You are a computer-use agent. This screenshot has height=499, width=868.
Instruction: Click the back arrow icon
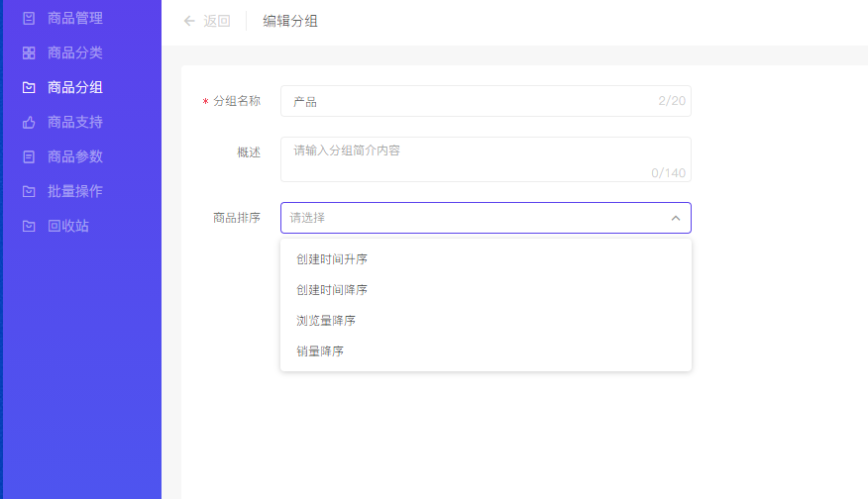(x=189, y=21)
